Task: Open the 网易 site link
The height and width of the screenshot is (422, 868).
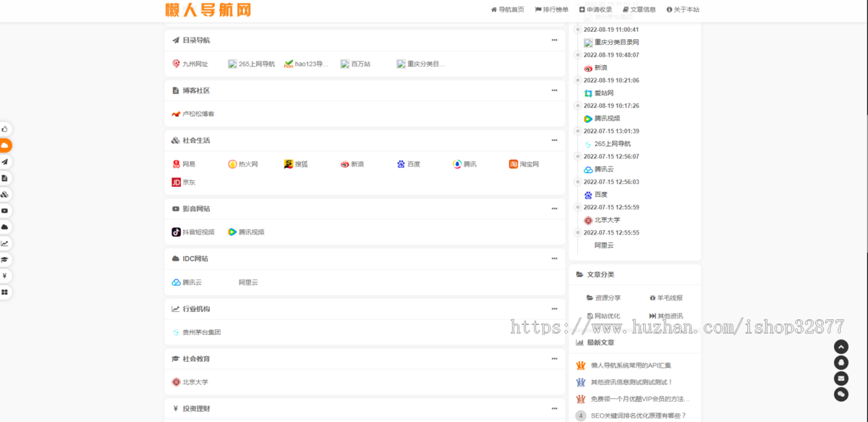Action: click(x=184, y=164)
